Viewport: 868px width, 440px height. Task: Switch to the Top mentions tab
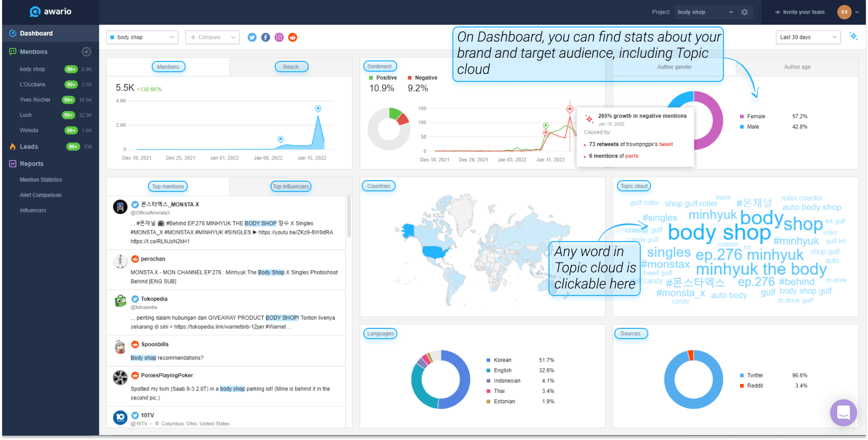click(168, 187)
